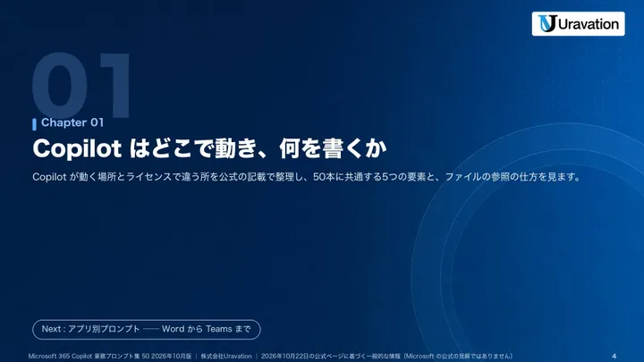This screenshot has width=644, height=362.
Task: Click the heading 'Copilot はどこで動き、何を書くか'
Action: 209,148
